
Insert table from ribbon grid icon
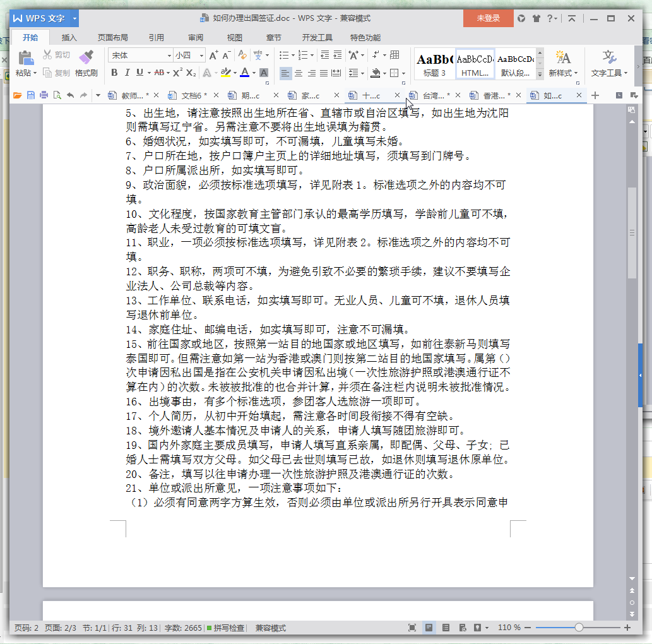click(394, 55)
